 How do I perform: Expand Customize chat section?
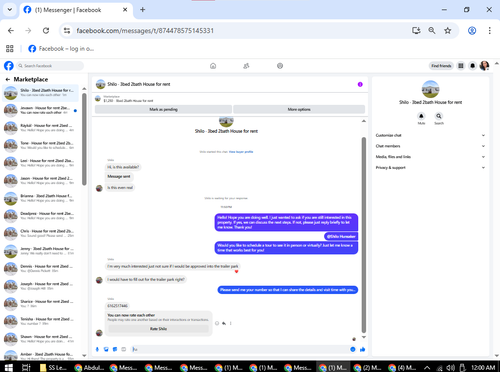430,135
